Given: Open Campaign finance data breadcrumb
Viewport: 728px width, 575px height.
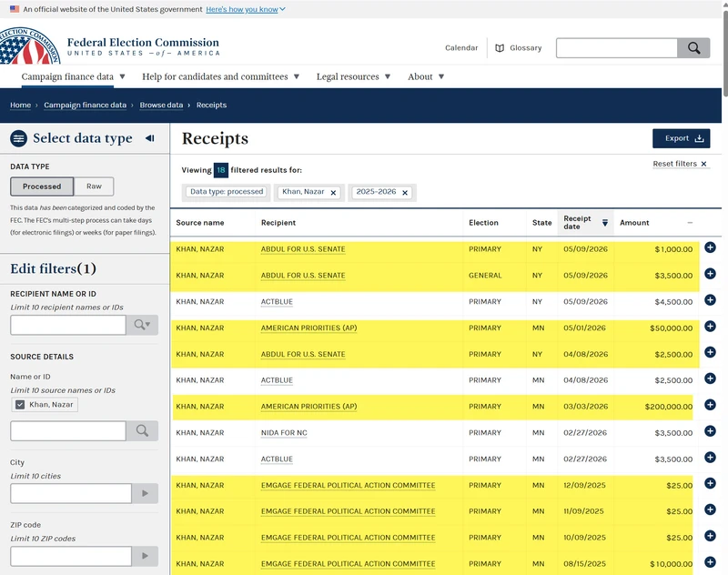Looking at the screenshot, I should (x=85, y=105).
